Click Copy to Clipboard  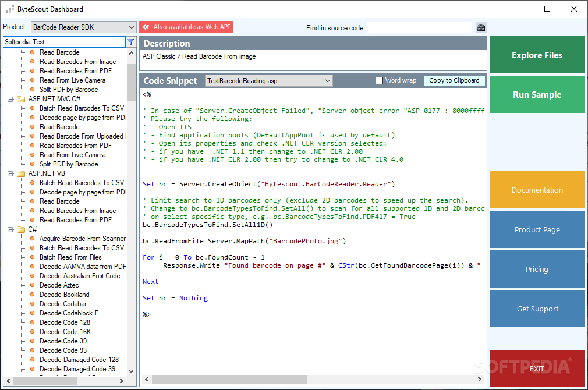[x=454, y=80]
